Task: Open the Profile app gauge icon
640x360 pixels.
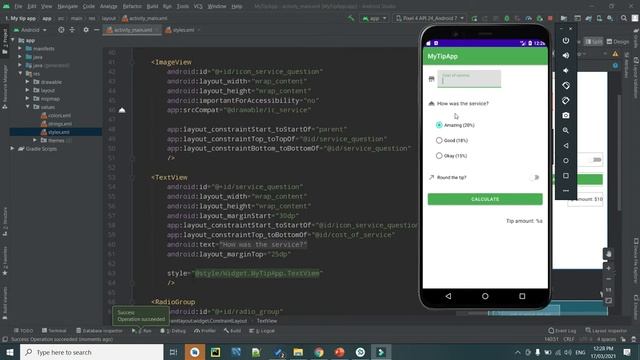Action: (x=529, y=18)
